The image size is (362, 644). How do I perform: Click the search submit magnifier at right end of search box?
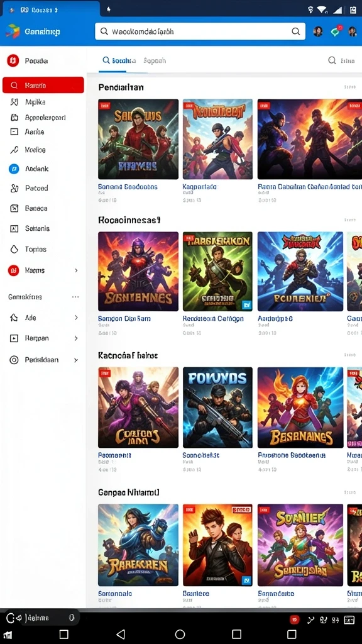295,31
